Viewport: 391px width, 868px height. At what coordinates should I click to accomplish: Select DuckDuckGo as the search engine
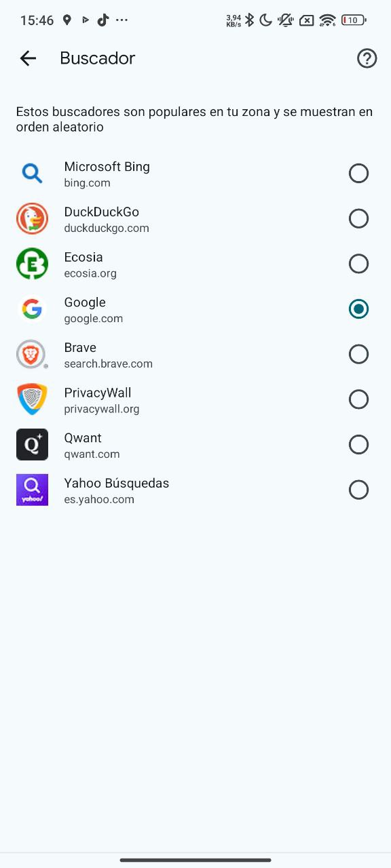click(x=358, y=218)
